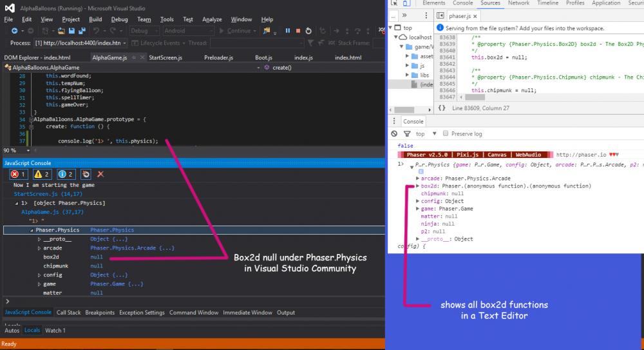The width and height of the screenshot is (644, 350).
Task: Open the Debug configuration dropdown
Action: (144, 31)
